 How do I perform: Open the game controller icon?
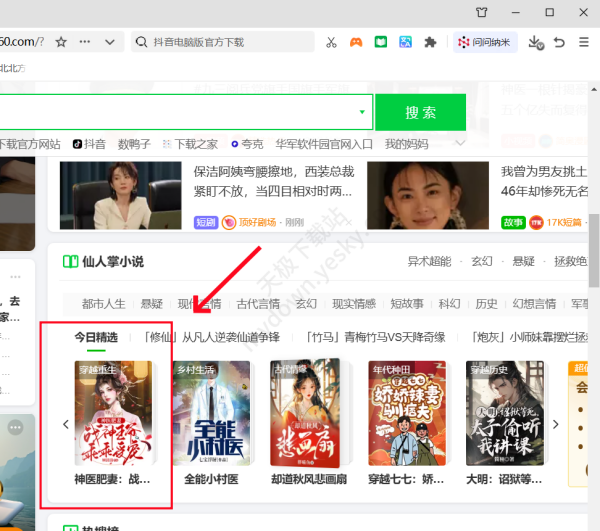click(356, 42)
